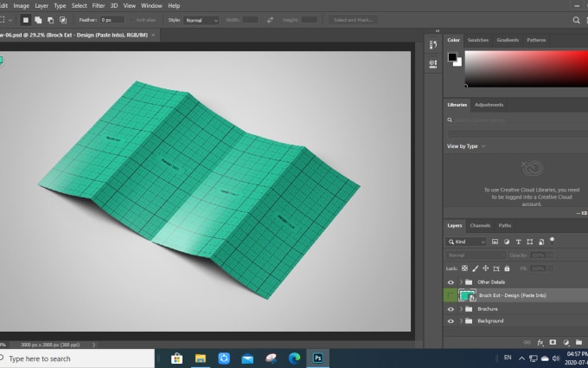This screenshot has height=368, width=588.
Task: Open the Style dropdown set to Normal
Action: (201, 20)
